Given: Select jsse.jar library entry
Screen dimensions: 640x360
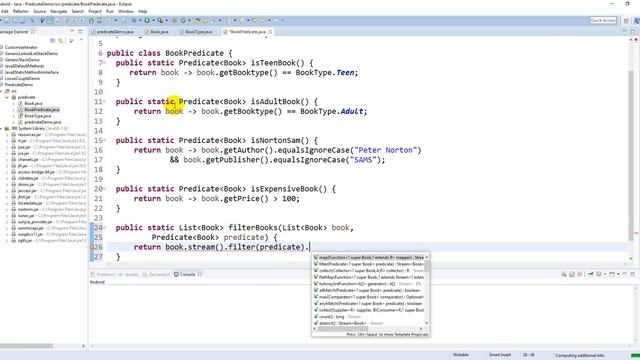Looking at the screenshot, I should click(x=24, y=147).
